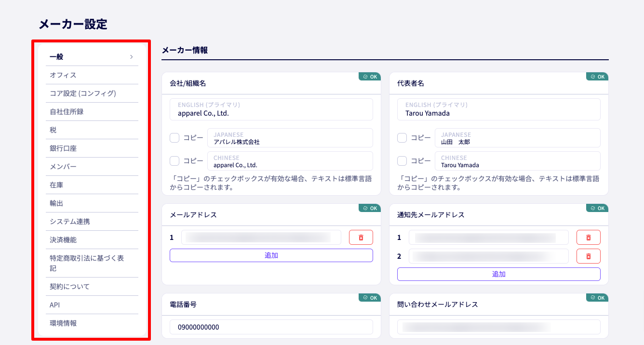This screenshot has width=644, height=345.
Task: Open API settings section
Action: tap(92, 305)
